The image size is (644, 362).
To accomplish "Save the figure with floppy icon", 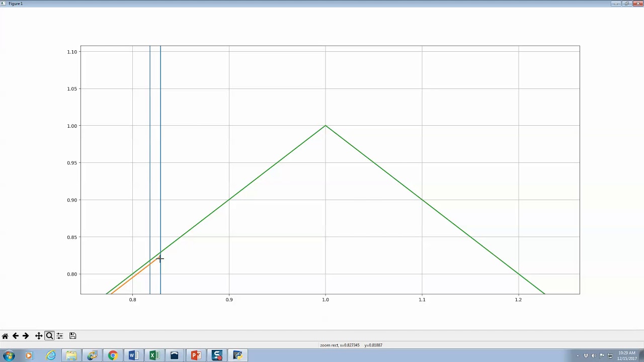I will pos(73,336).
